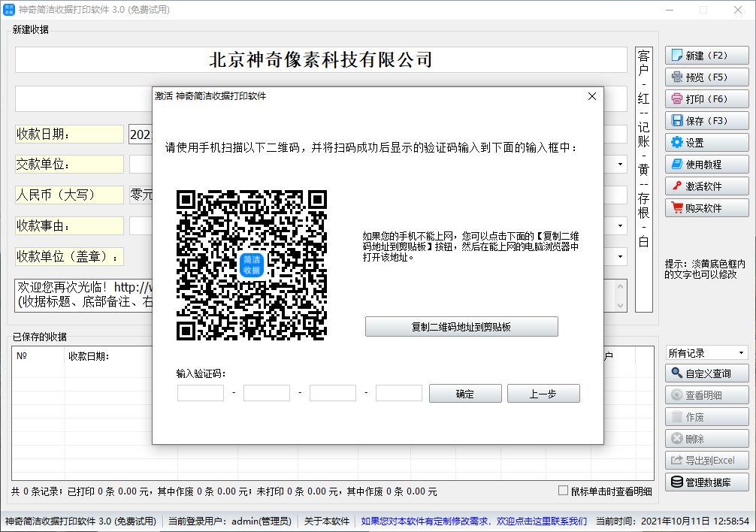Click the 新建 (F2) new receipt button
This screenshot has height=532, width=756.
click(x=707, y=56)
